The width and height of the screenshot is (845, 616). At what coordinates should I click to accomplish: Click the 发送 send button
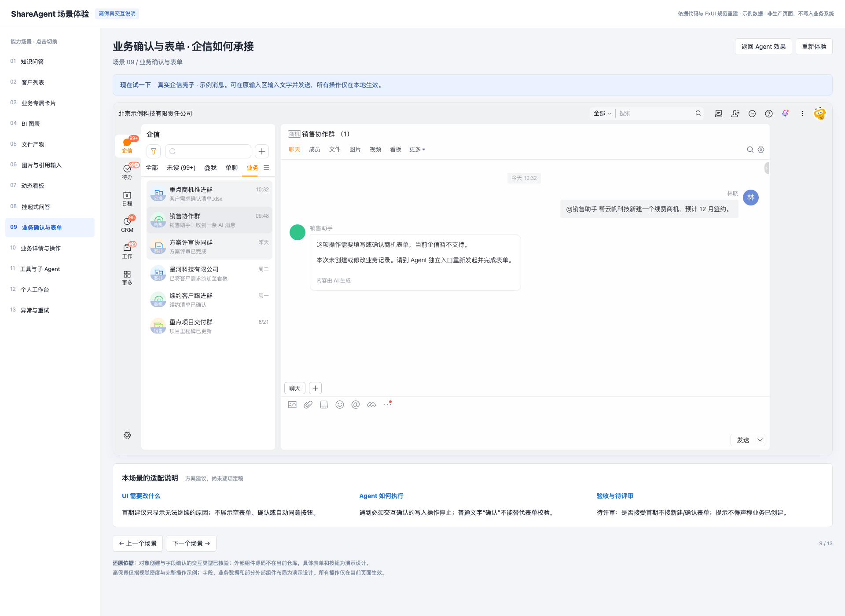pyautogui.click(x=743, y=440)
